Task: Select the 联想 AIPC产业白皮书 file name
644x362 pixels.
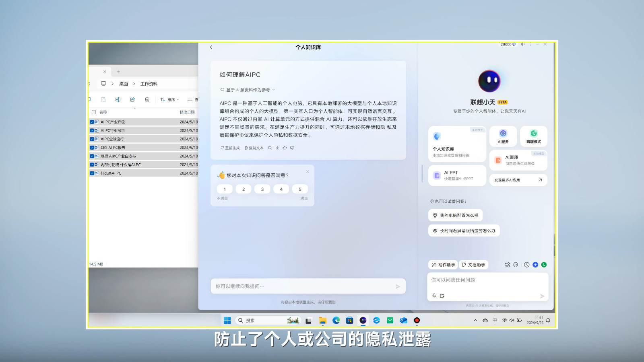Action: (x=118, y=156)
